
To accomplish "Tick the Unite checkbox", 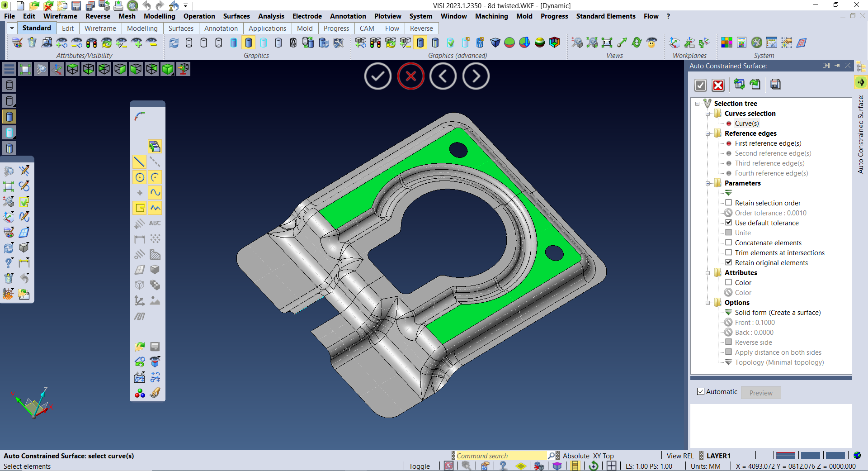I will click(729, 233).
